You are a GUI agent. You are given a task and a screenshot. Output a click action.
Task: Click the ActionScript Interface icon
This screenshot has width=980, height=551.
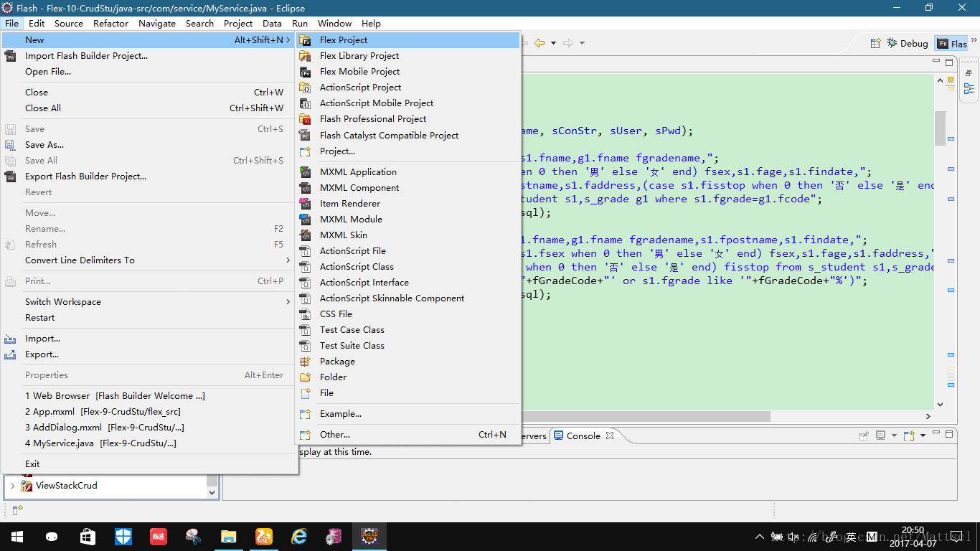tap(306, 283)
